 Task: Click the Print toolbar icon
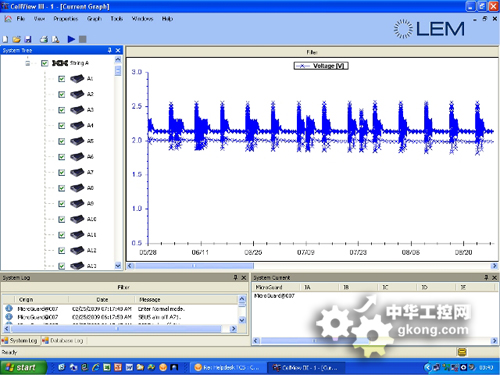coord(44,39)
